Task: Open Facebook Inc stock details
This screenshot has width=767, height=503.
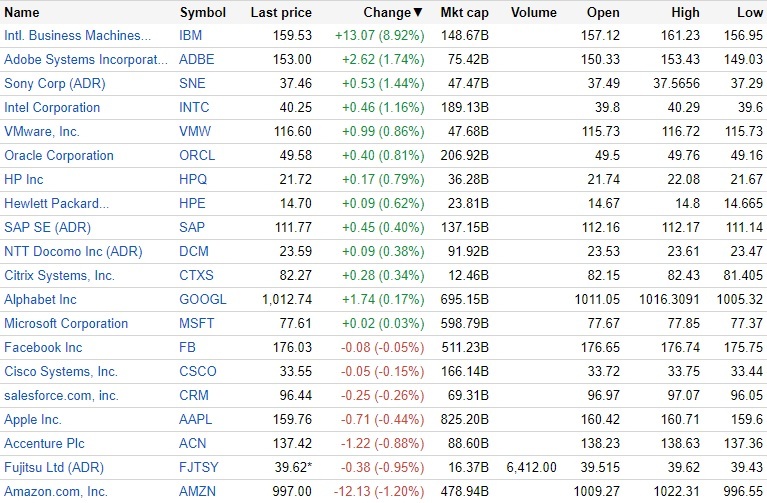Action: pos(43,347)
